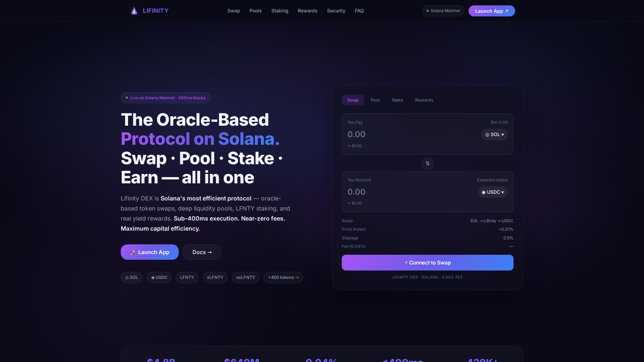This screenshot has width=644, height=362.
Task: Click the Expected output label
Action: (492, 180)
